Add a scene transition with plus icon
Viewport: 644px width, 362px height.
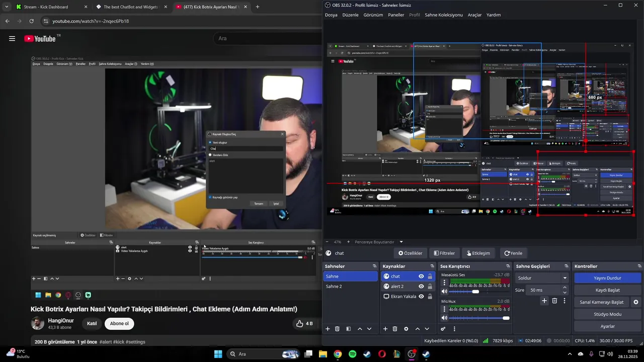[544, 301]
